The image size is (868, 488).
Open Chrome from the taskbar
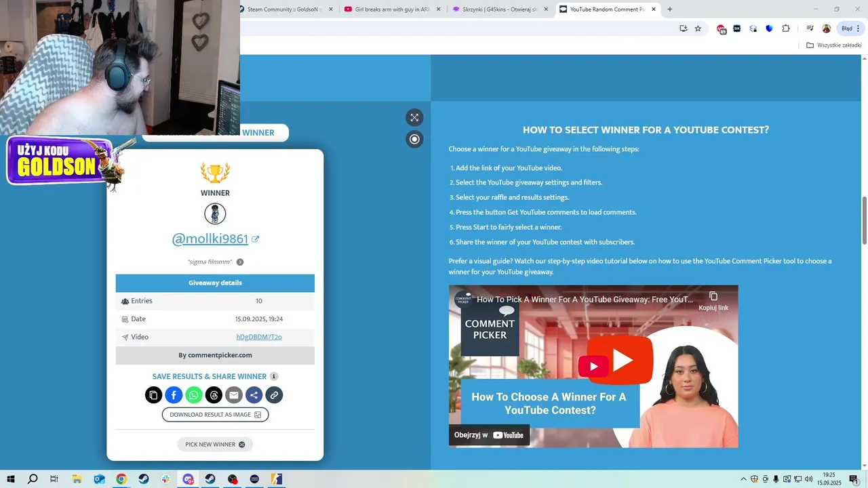[x=121, y=479]
